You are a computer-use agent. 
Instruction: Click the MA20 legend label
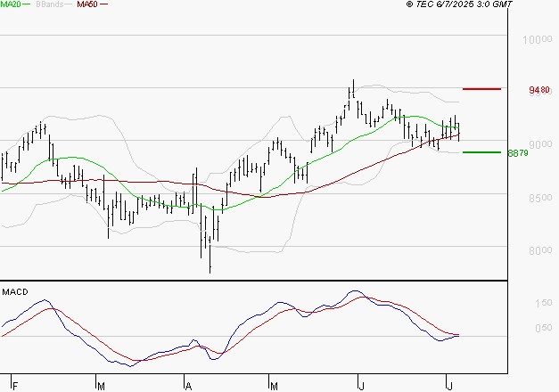coord(11,4)
